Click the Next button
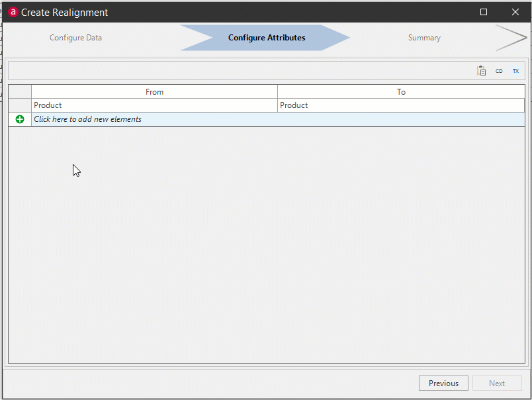 point(497,383)
